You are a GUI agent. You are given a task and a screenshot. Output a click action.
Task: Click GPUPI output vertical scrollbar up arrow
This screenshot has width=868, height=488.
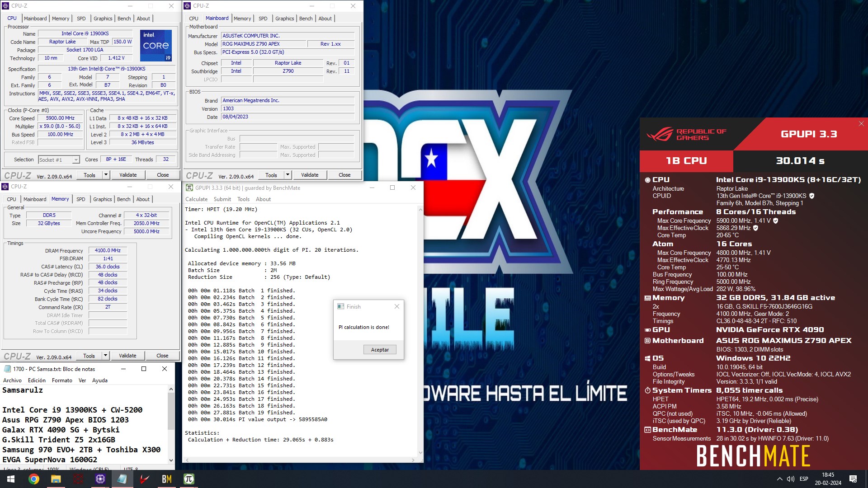[420, 209]
